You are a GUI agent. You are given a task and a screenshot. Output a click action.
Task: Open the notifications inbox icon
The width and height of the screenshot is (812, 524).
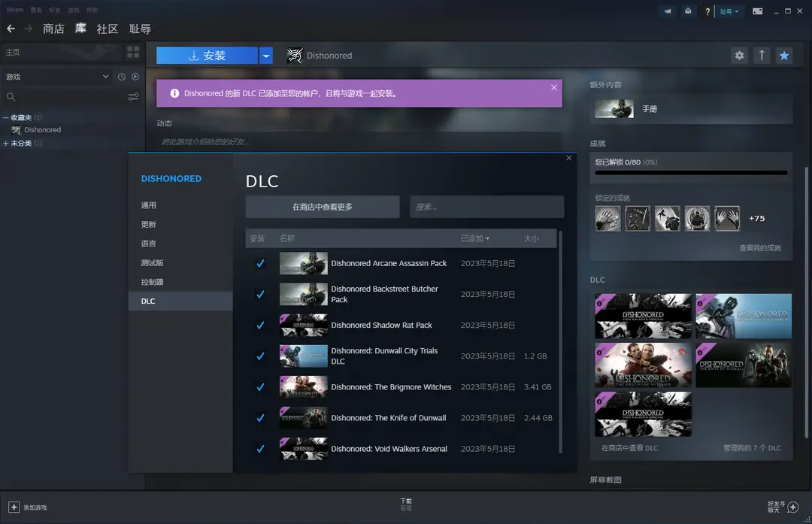coord(688,11)
